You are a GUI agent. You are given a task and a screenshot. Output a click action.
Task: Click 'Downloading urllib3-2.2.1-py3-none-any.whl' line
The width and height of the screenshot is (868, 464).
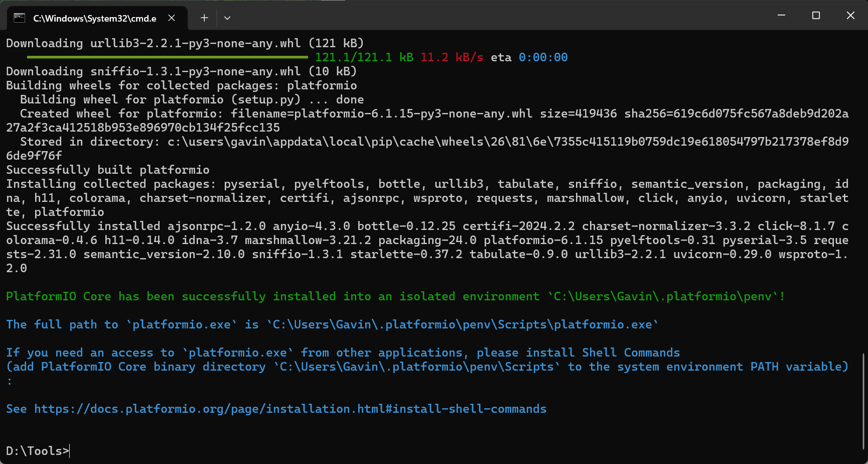[x=185, y=43]
